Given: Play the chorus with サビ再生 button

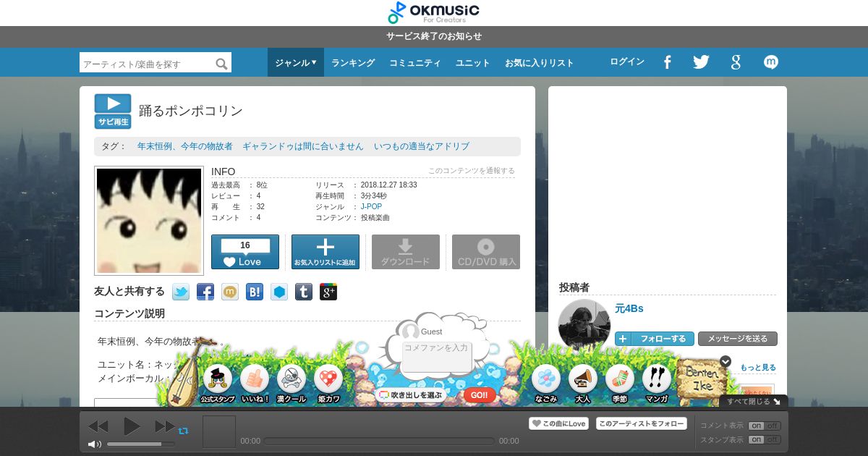Looking at the screenshot, I should (x=112, y=111).
